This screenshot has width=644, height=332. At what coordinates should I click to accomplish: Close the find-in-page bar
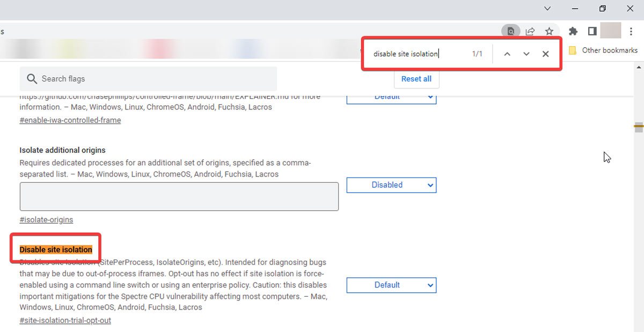click(545, 54)
